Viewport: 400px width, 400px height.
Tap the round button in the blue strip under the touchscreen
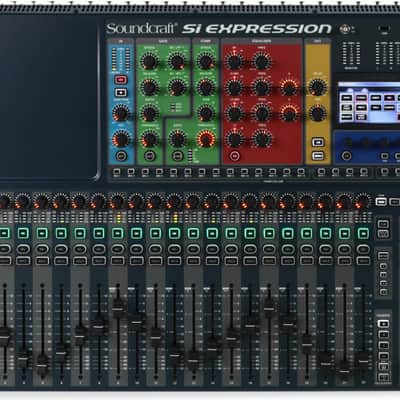[x=347, y=156]
